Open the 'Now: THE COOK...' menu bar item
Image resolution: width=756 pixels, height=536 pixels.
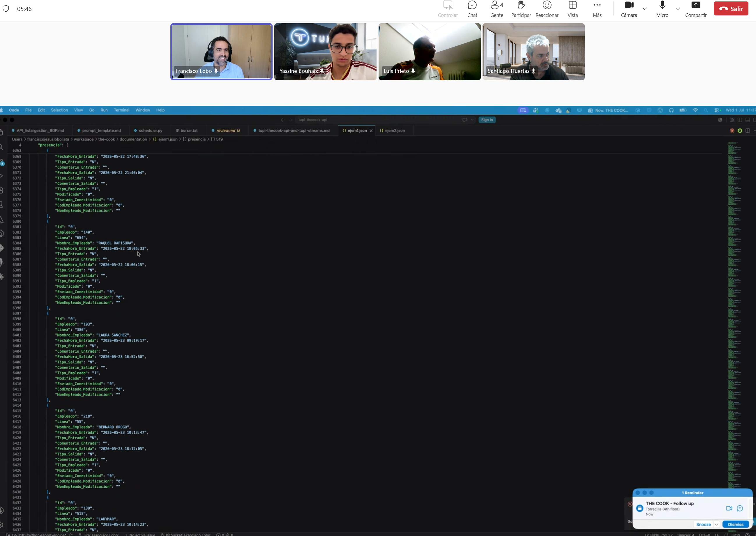(x=608, y=110)
